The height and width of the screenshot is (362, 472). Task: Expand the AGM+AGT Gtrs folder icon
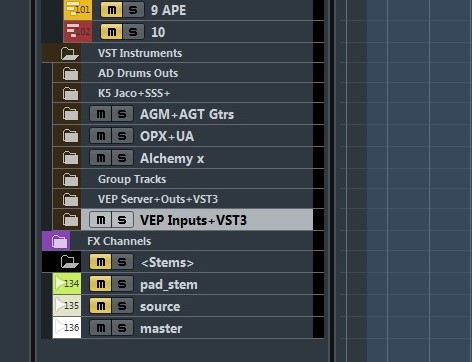(x=71, y=114)
